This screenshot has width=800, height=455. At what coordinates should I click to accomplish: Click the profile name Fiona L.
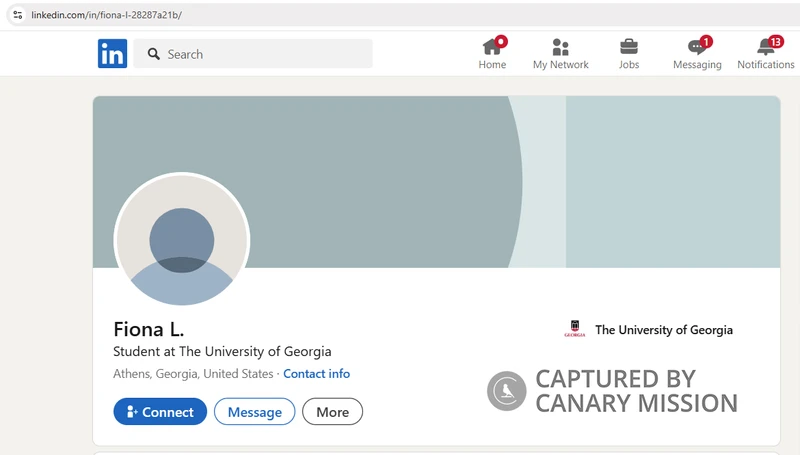(148, 329)
